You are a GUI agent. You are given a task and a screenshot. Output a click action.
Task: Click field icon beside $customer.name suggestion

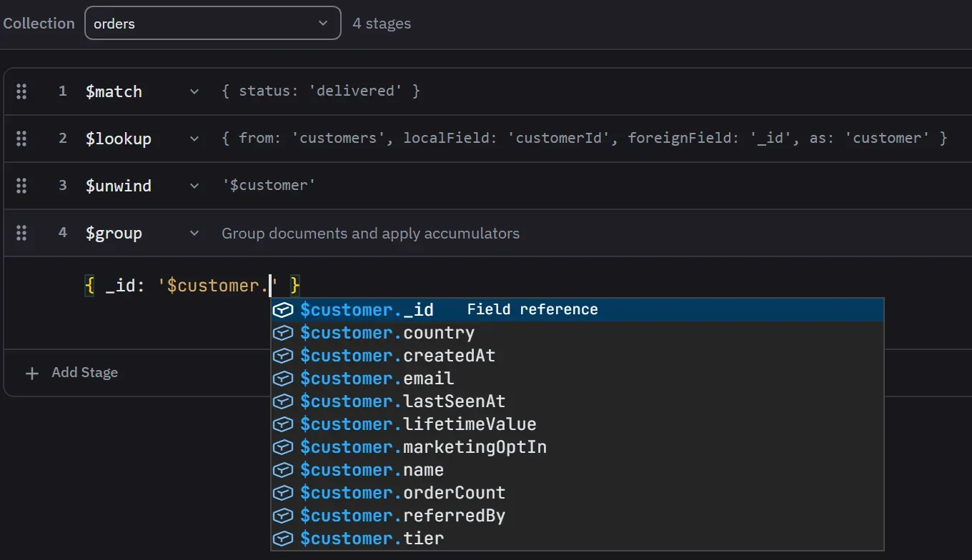click(x=284, y=470)
